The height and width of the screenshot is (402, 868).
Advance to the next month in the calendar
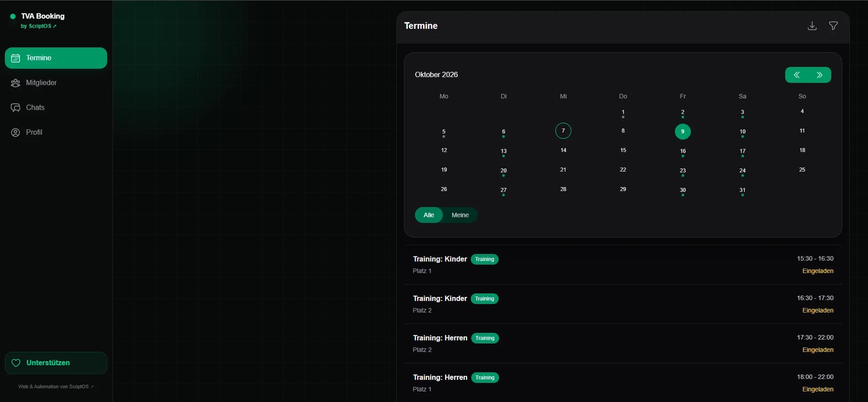pyautogui.click(x=820, y=75)
